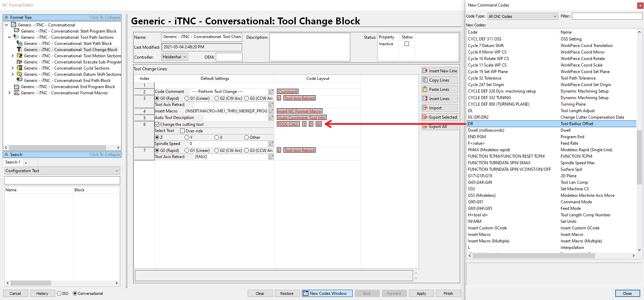Select the DR Tool Radius Offset code row
The width and height of the screenshot is (644, 300).
coord(551,124)
